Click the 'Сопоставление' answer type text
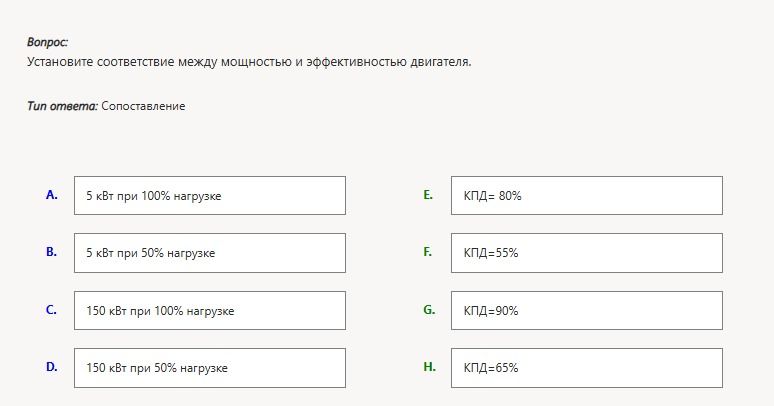 click(x=143, y=106)
